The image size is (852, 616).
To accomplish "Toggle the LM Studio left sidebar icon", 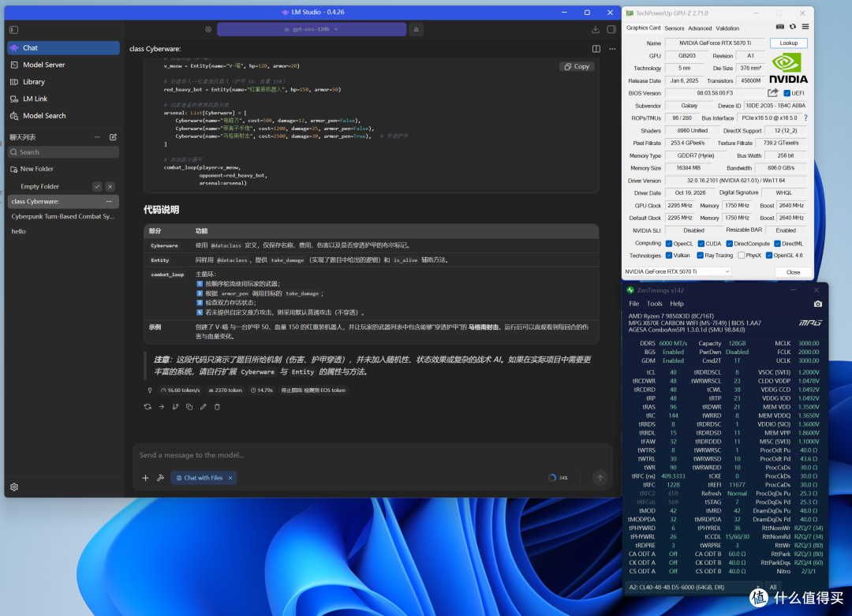I will (x=14, y=30).
